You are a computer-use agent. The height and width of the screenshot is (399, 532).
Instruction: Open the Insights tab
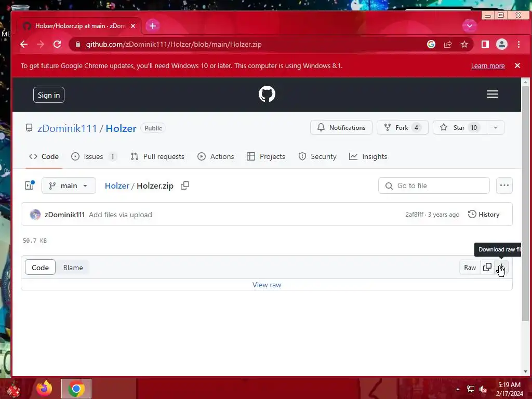click(368, 156)
